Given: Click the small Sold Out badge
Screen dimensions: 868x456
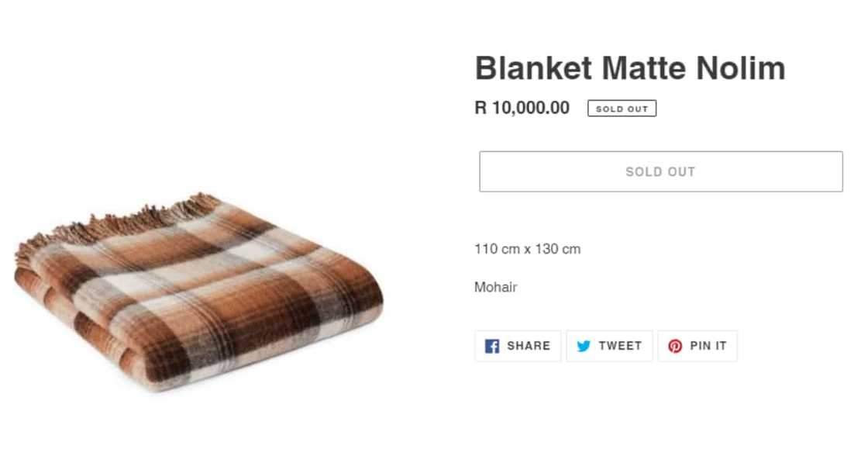Looking at the screenshot, I should (x=622, y=109).
